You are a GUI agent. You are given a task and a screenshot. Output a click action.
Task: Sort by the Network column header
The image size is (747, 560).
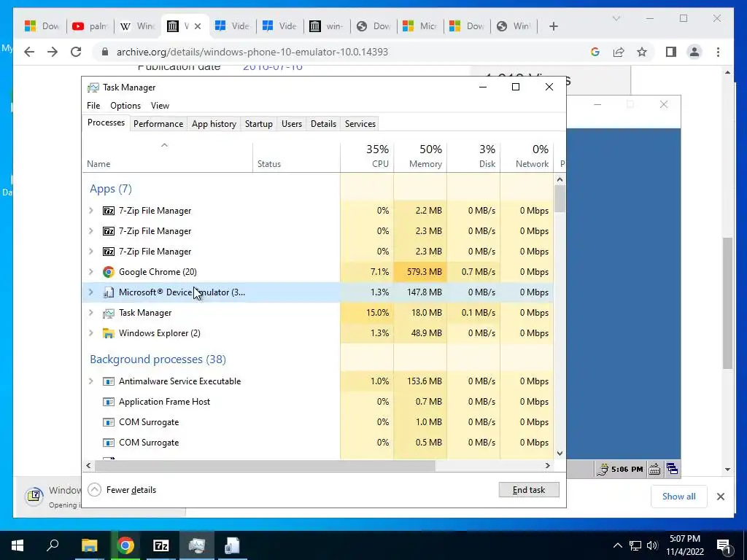(527, 157)
